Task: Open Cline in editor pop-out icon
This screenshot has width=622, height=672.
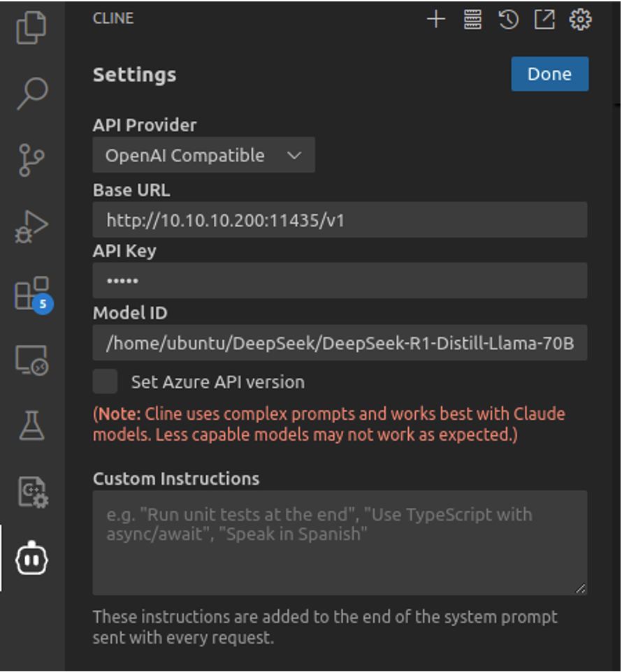Action: [544, 20]
